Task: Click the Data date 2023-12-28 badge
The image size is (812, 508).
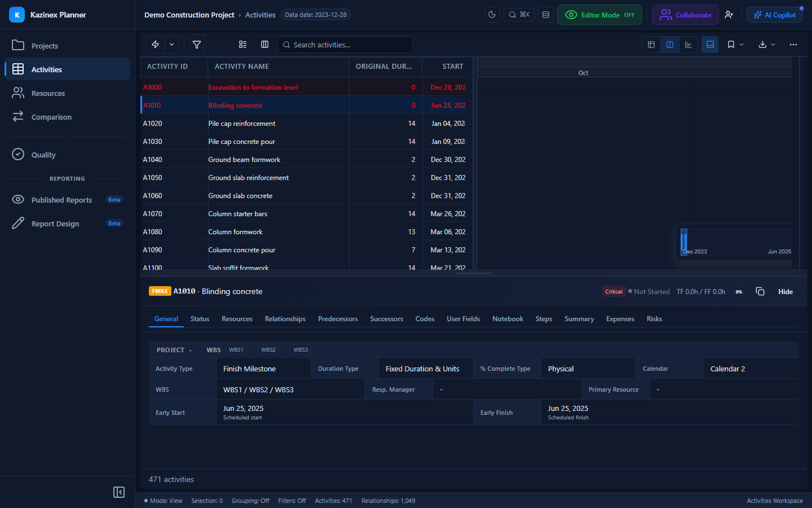Action: coord(316,15)
